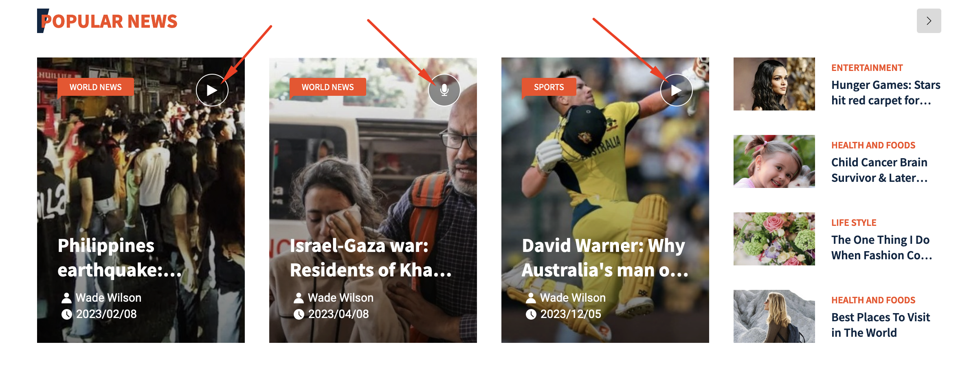Click author icon on Philippines earthquake card

click(x=66, y=298)
